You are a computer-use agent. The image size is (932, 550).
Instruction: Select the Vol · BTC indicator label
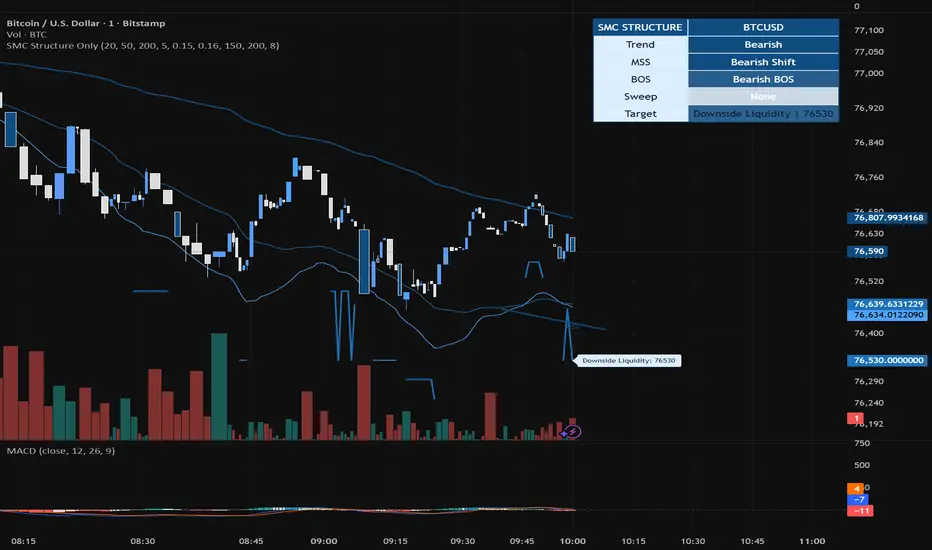[27, 34]
